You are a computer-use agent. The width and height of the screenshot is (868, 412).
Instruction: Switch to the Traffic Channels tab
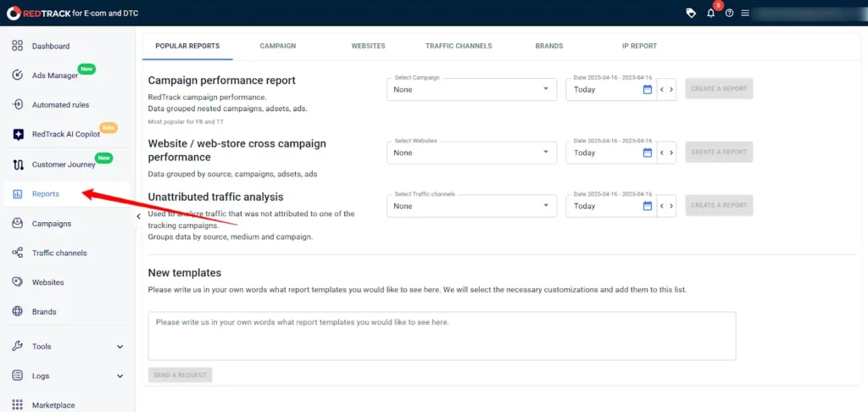click(x=459, y=46)
